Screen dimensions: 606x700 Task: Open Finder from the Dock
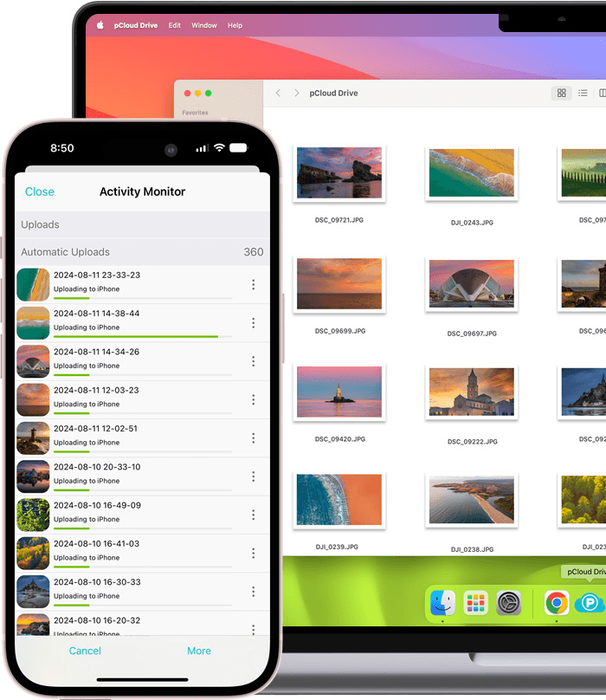(x=442, y=603)
